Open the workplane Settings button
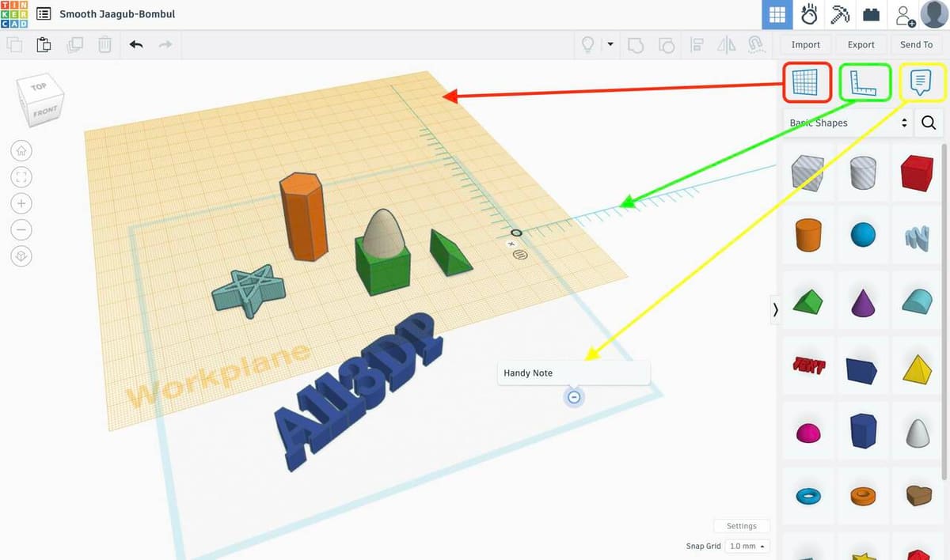The image size is (950, 560). tap(742, 526)
